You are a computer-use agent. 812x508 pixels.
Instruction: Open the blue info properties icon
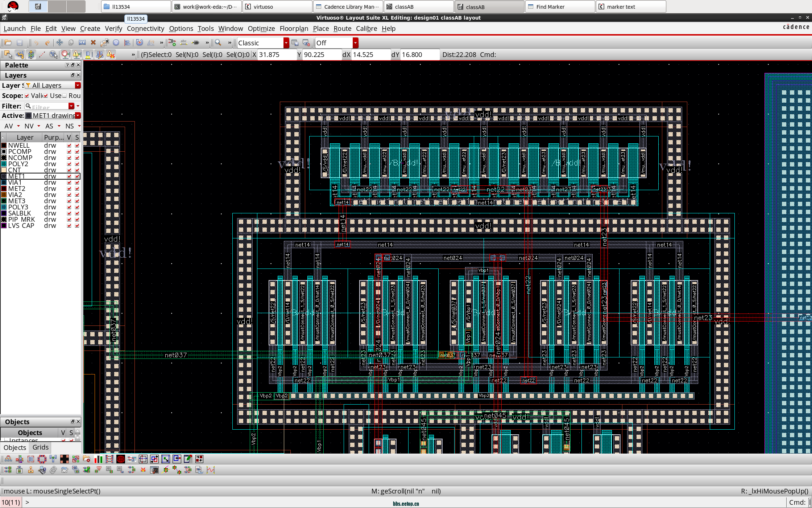(116, 43)
